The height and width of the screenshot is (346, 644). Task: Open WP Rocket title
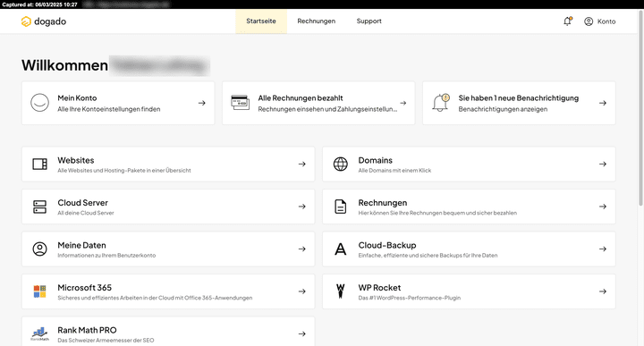coord(379,288)
